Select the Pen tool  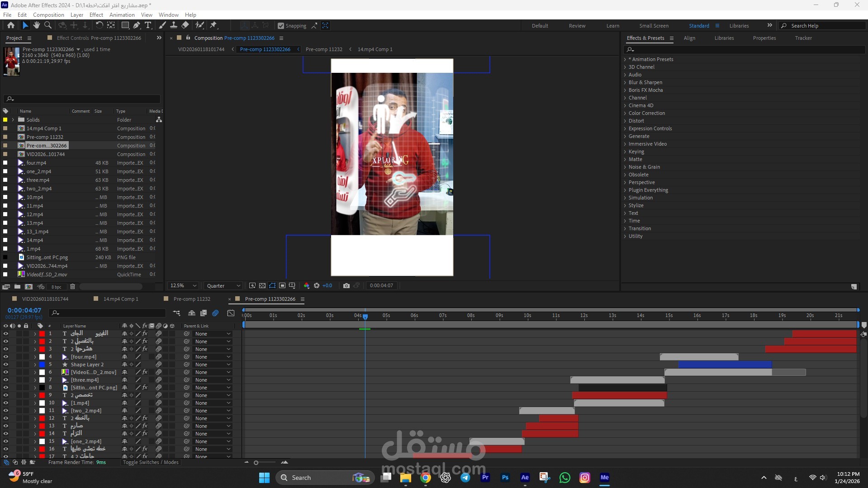(137, 25)
